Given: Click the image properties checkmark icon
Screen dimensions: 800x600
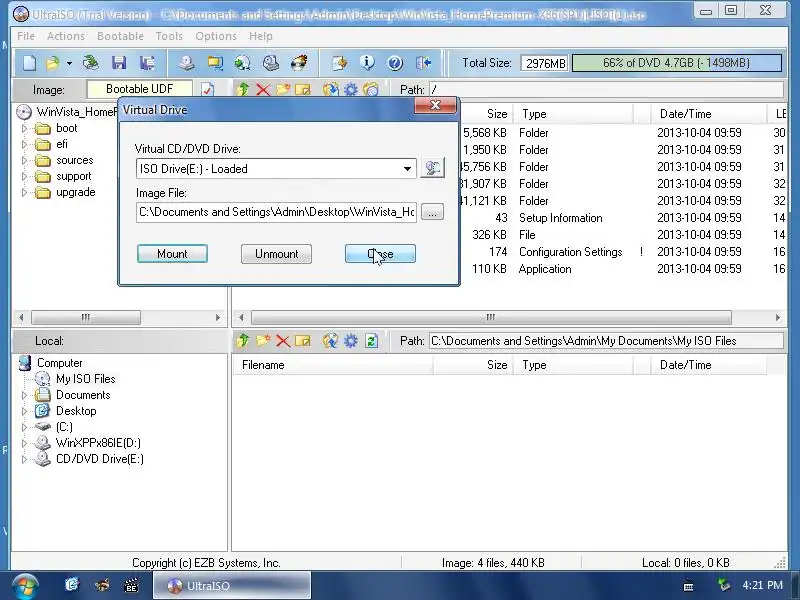Looking at the screenshot, I should [207, 90].
